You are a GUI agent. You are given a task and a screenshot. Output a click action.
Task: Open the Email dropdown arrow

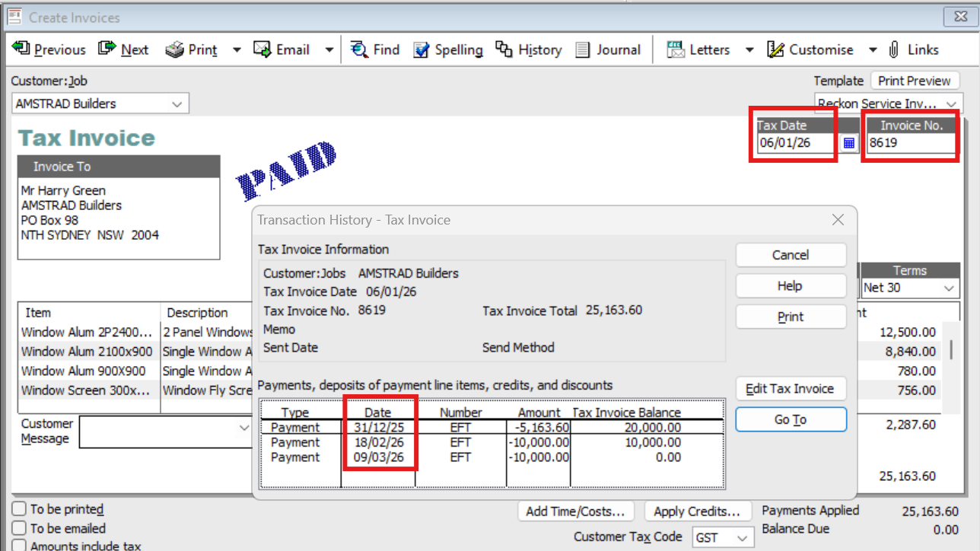point(329,50)
